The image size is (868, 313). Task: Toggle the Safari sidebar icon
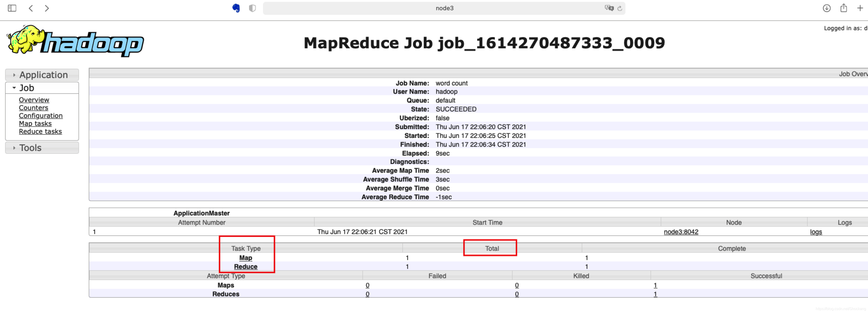[x=12, y=8]
